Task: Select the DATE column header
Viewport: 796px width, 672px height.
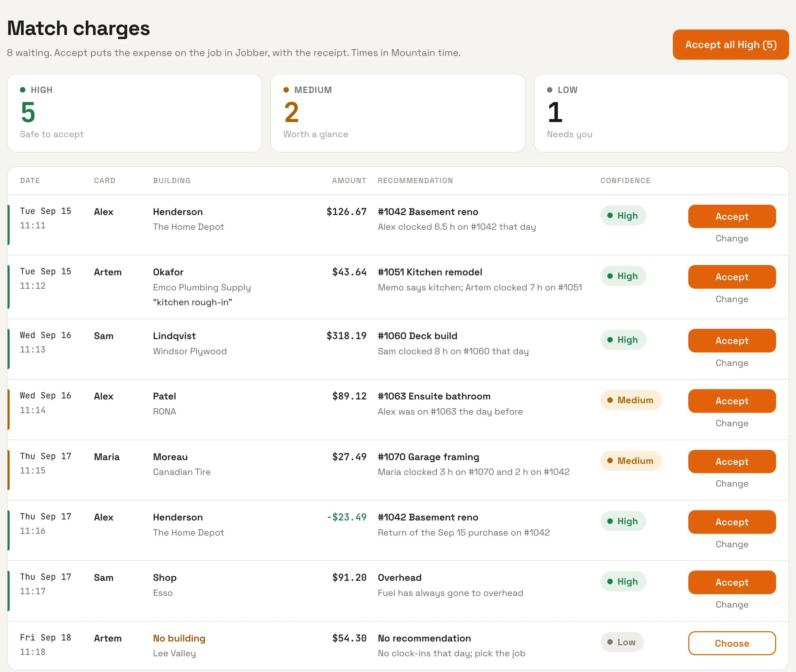Action: [30, 181]
